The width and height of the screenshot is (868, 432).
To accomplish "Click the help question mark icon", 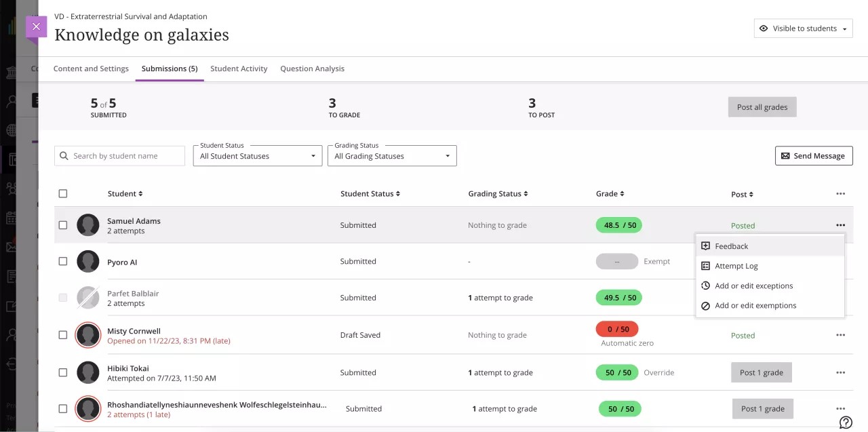I will point(846,422).
